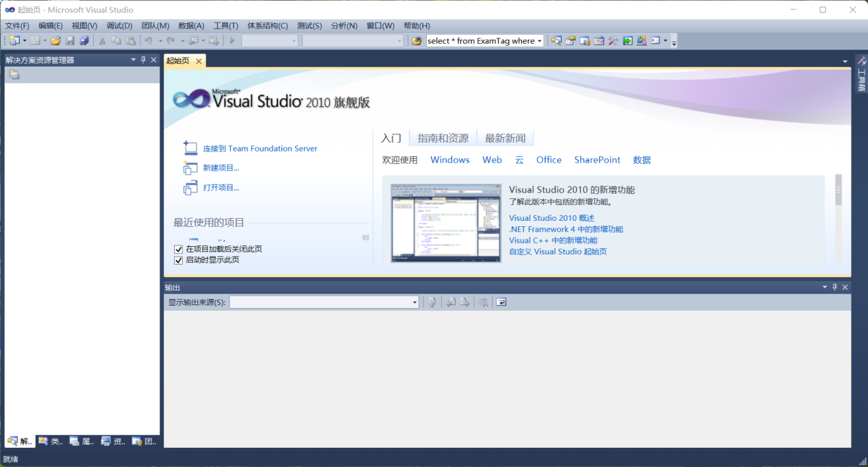868x467 pixels.
Task: Click the Navigate Forward icon
Action: click(x=213, y=40)
